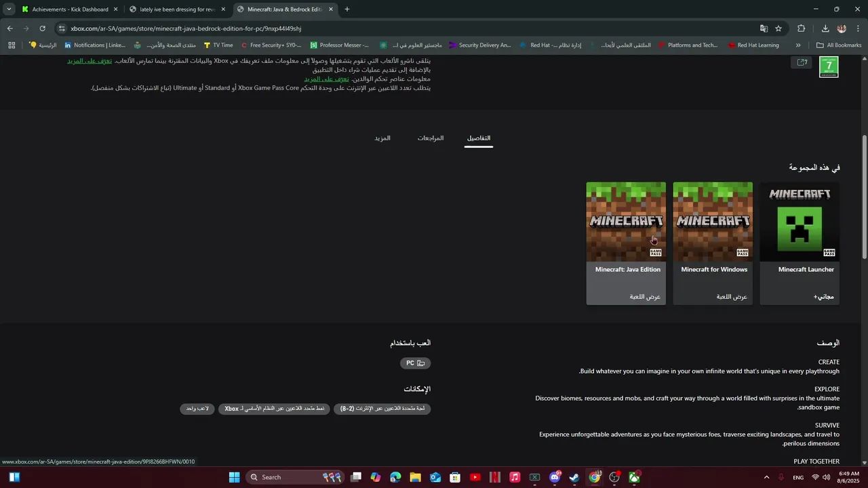Open Steam from the taskbar
868x488 pixels.
pyautogui.click(x=574, y=477)
